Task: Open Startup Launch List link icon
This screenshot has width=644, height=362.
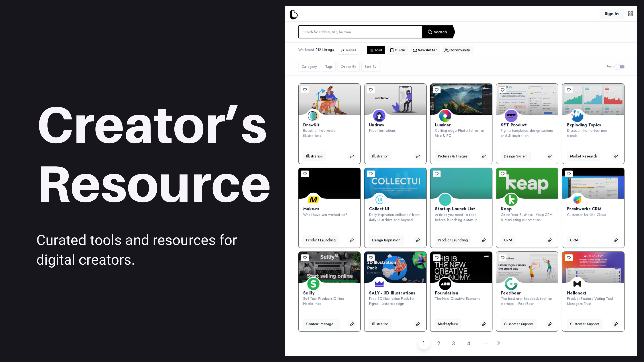Action: click(484, 240)
